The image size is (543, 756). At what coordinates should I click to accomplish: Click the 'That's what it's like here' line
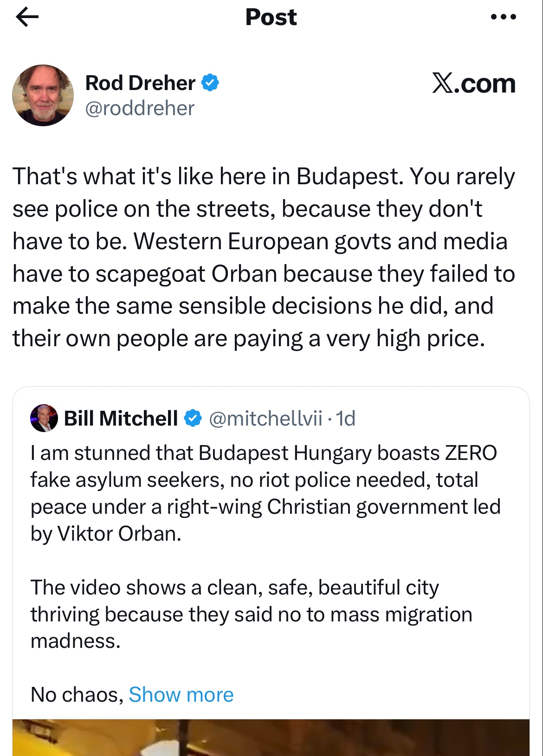264,177
